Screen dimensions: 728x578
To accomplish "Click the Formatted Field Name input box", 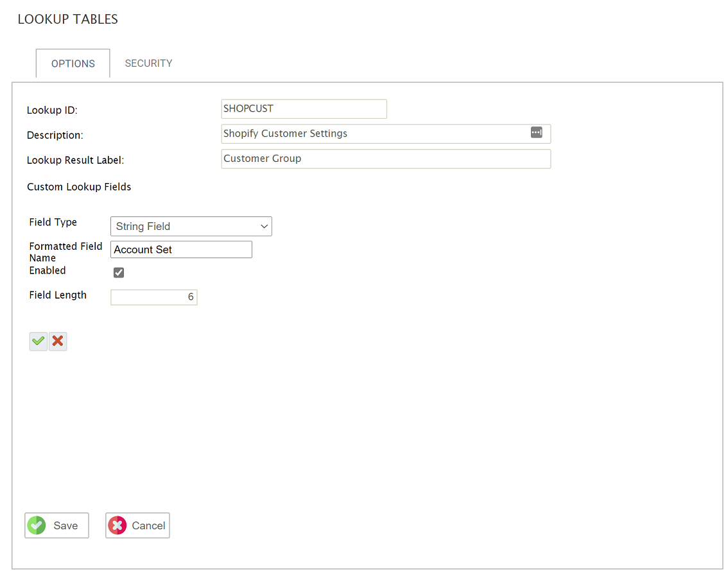I will (x=181, y=250).
